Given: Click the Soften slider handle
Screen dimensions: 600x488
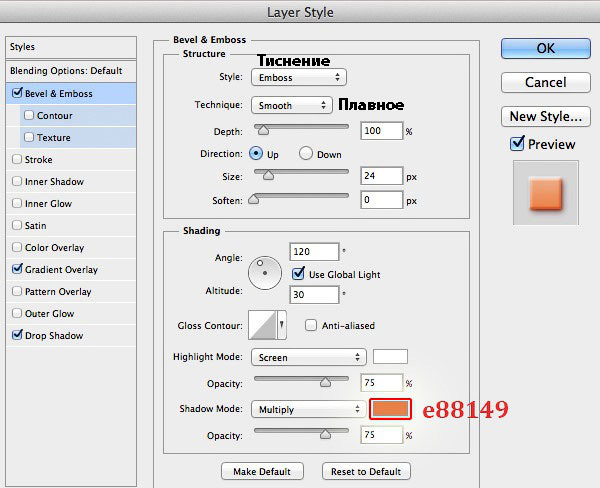Looking at the screenshot, I should (x=254, y=199).
